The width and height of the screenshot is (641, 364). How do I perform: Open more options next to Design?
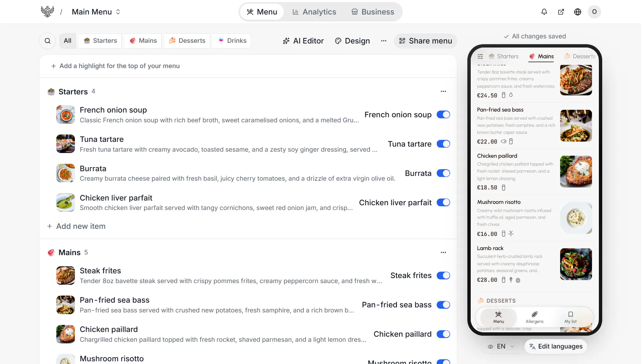tap(384, 41)
